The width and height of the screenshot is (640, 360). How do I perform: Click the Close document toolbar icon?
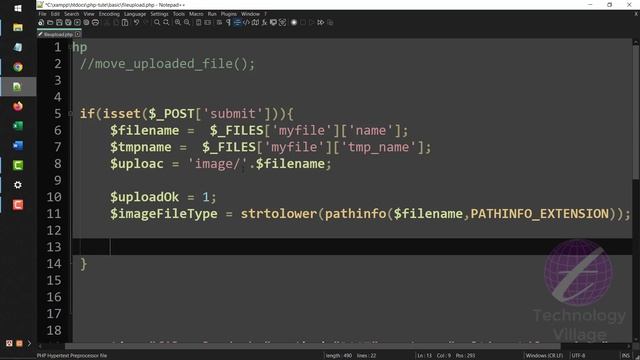(x=77, y=22)
